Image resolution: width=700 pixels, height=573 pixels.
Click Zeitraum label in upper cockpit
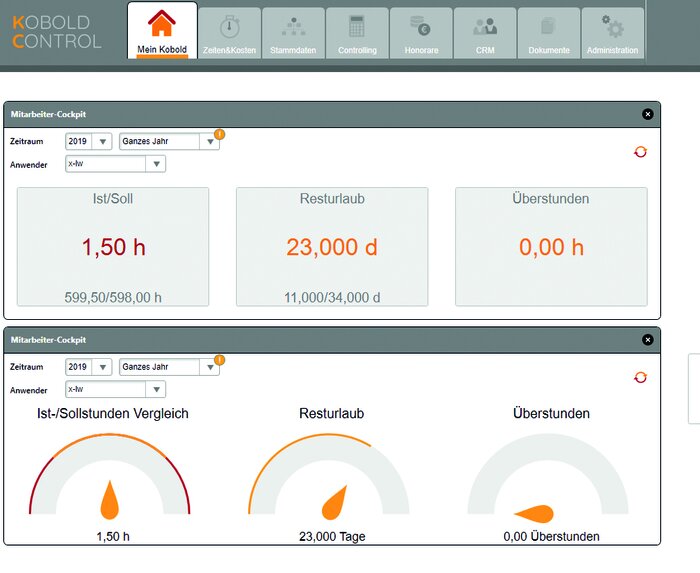26,141
